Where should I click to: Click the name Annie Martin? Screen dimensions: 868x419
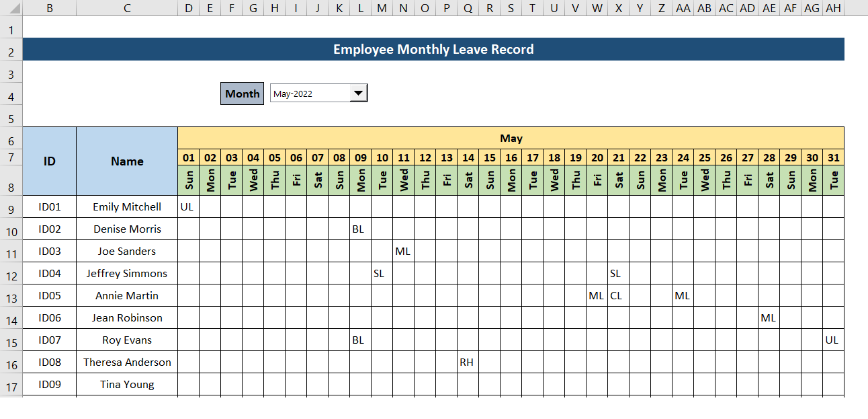[x=127, y=295]
